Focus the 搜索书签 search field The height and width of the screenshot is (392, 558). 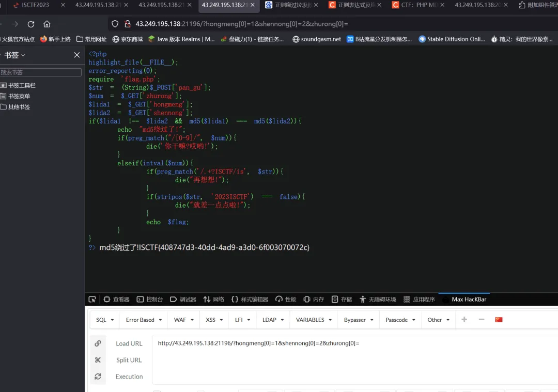click(41, 72)
